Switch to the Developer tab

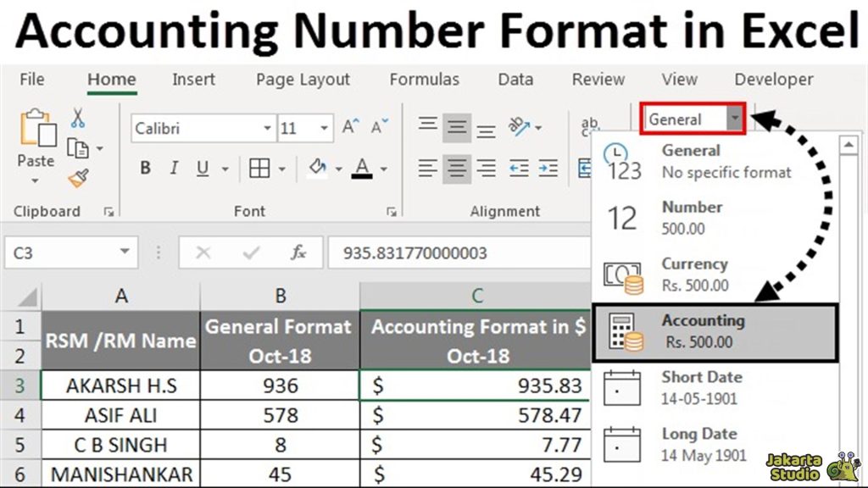[x=774, y=80]
